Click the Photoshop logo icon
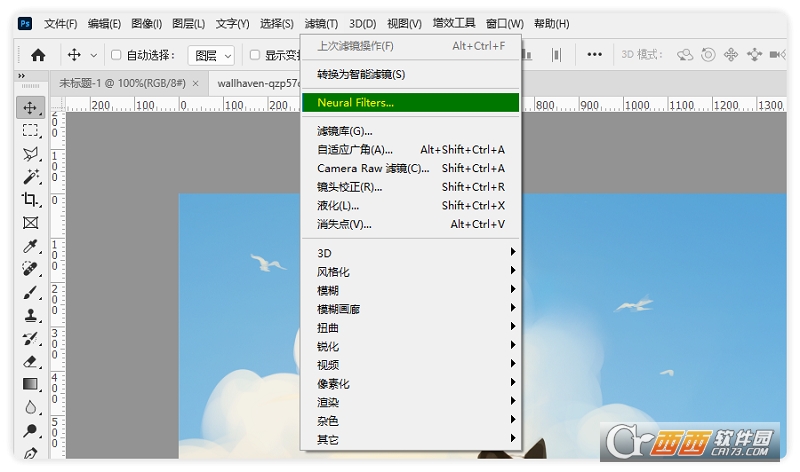Viewport: 800px width, 472px height. click(24, 23)
